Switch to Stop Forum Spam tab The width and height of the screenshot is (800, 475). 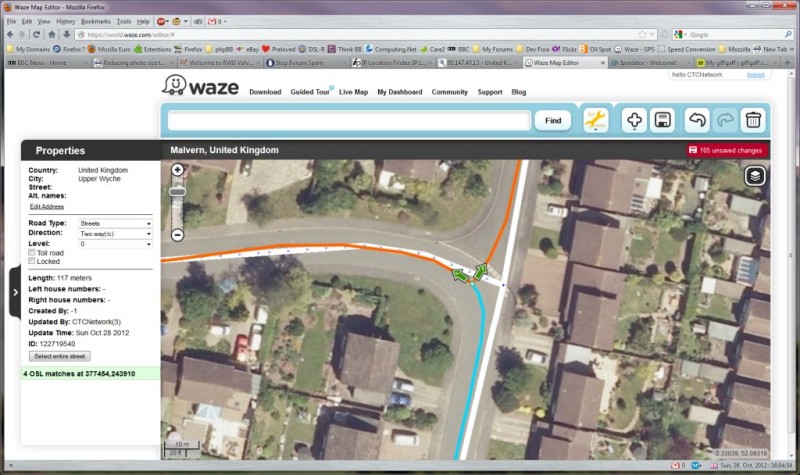point(304,63)
